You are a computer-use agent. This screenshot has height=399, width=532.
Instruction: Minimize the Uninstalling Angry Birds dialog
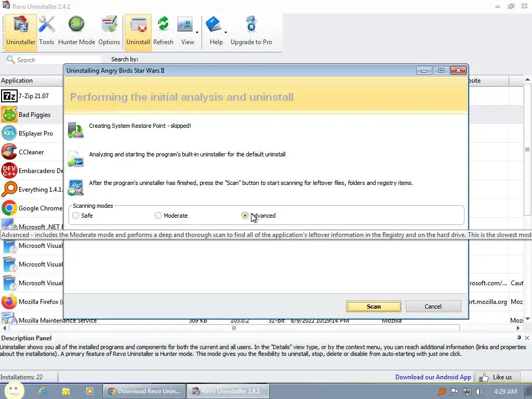(424, 71)
